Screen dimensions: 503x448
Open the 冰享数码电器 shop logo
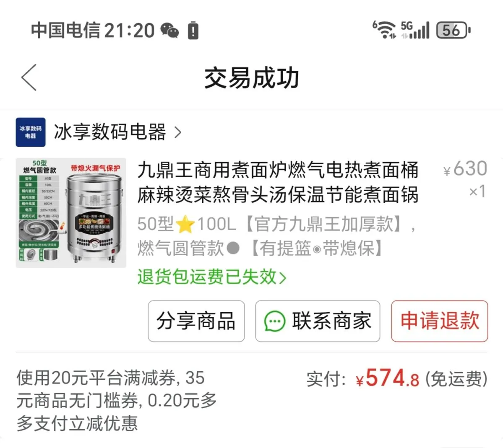click(x=31, y=132)
